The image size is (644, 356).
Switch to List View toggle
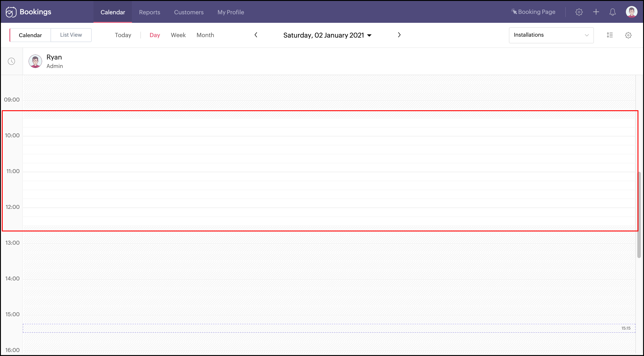[71, 35]
